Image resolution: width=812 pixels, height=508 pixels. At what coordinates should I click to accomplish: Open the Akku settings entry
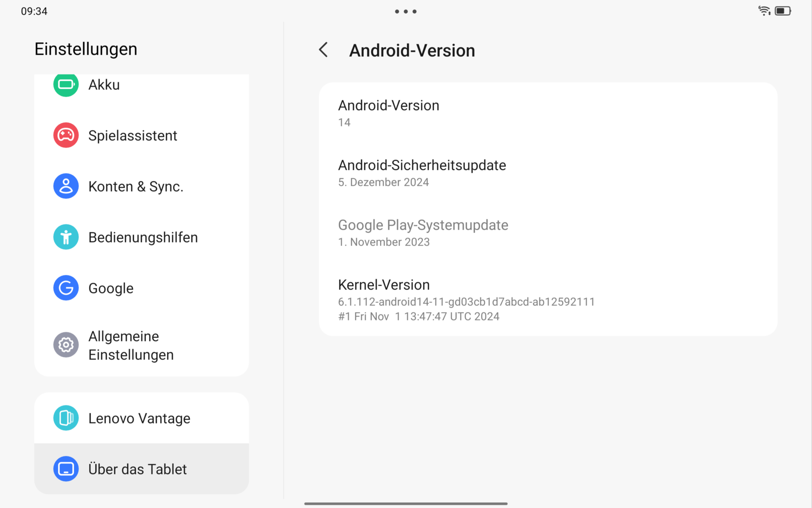[104, 85]
